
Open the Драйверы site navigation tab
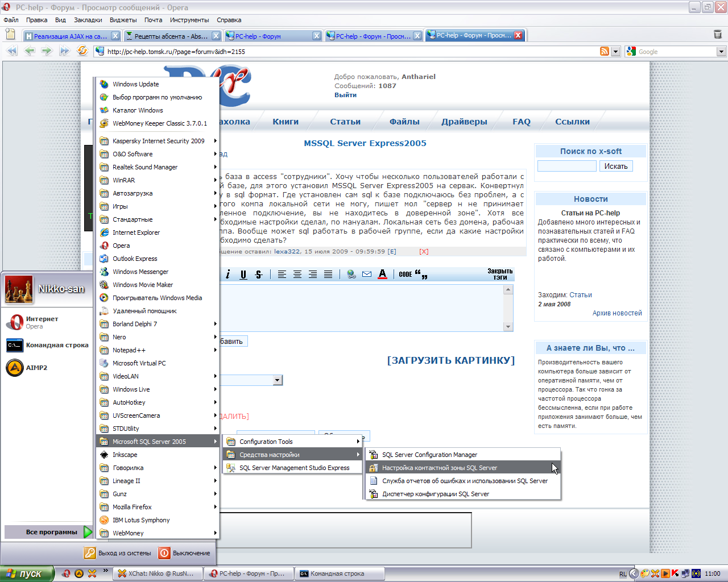click(x=464, y=122)
